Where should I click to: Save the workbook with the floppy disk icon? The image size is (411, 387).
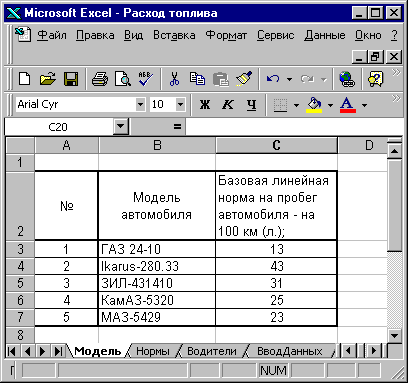(x=71, y=79)
